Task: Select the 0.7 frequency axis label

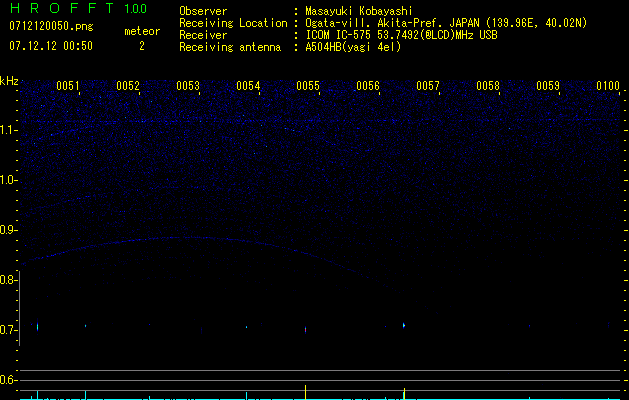Action: click(x=9, y=330)
